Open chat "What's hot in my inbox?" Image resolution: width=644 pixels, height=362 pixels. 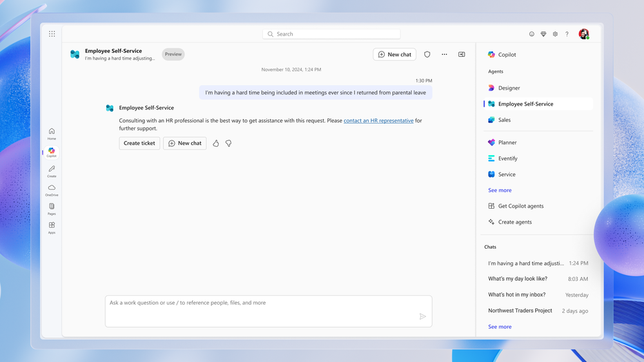[x=538, y=295]
